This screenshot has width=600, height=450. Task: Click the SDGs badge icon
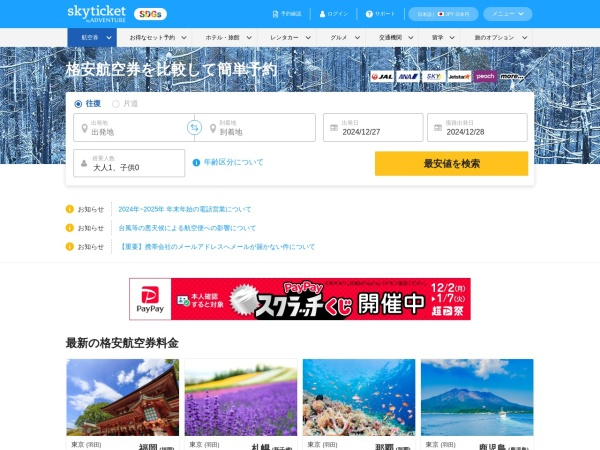click(x=150, y=14)
